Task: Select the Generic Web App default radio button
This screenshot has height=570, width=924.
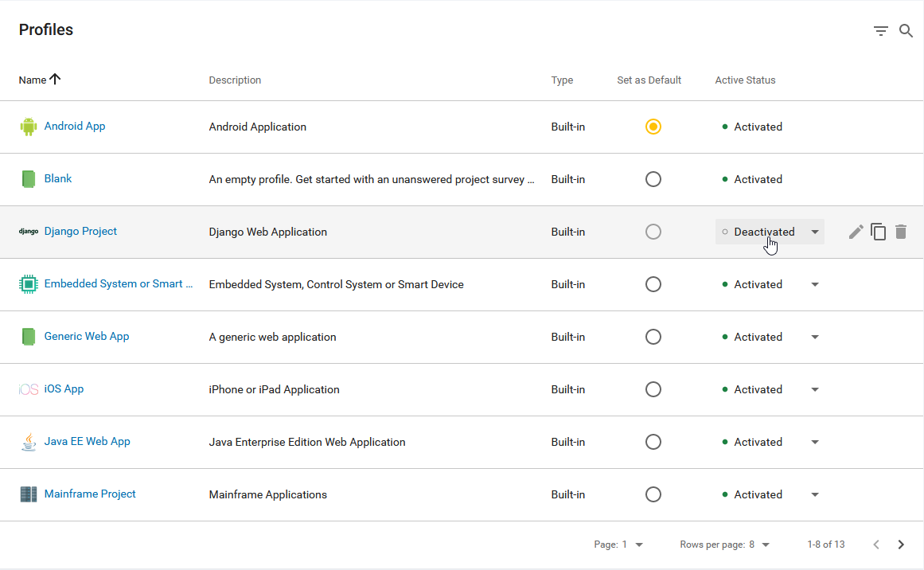Action: [653, 337]
